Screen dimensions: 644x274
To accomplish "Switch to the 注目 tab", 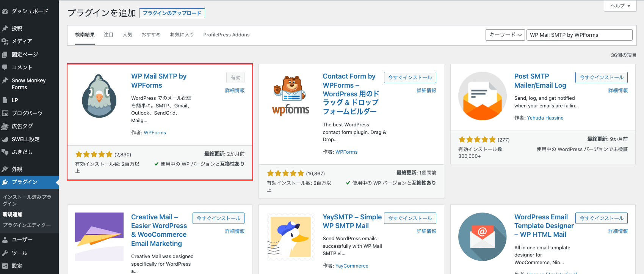I will [x=109, y=35].
